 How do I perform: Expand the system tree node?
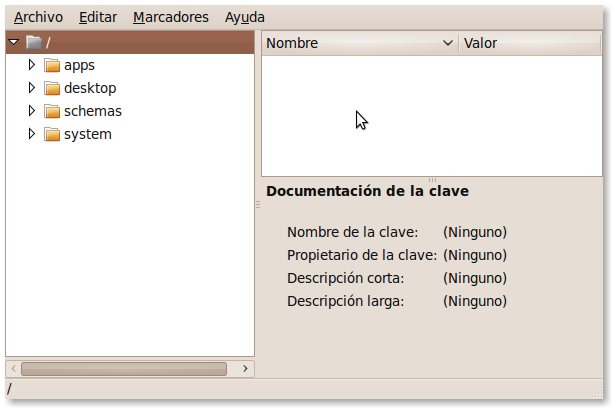tap(32, 134)
